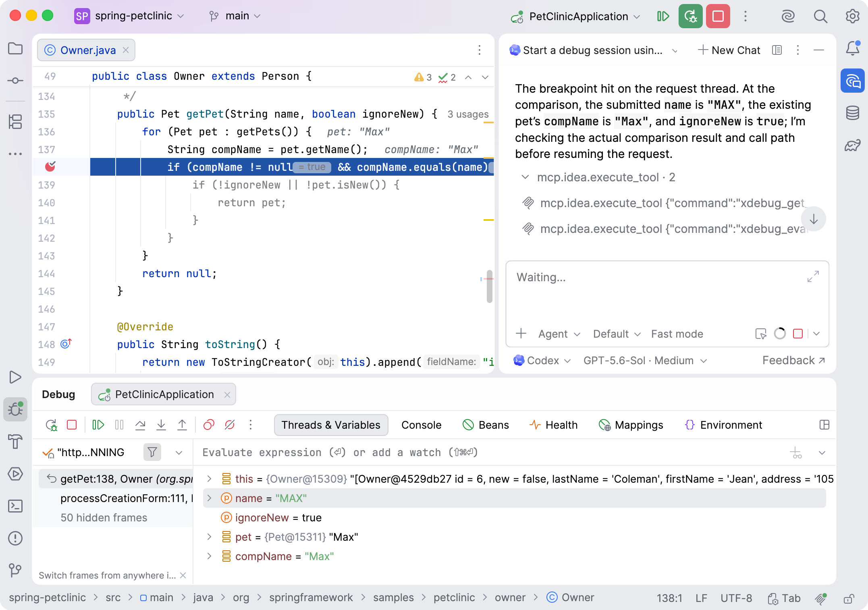The image size is (868, 610).
Task: Switch to the Mappings tab
Action: (631, 425)
